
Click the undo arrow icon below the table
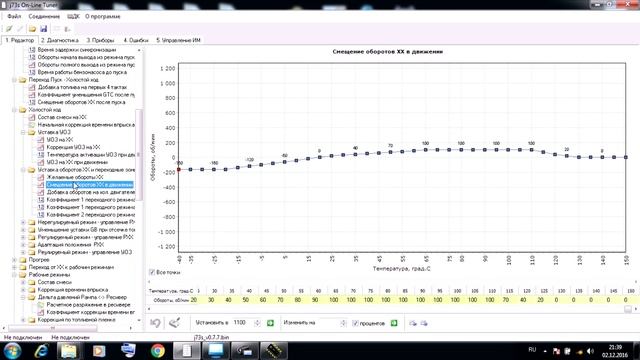[155, 323]
